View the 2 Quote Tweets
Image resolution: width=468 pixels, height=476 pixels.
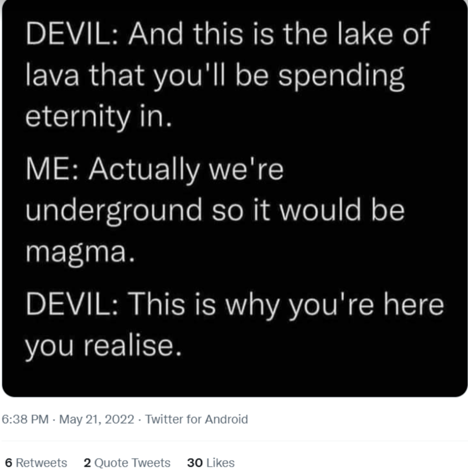[x=127, y=463]
